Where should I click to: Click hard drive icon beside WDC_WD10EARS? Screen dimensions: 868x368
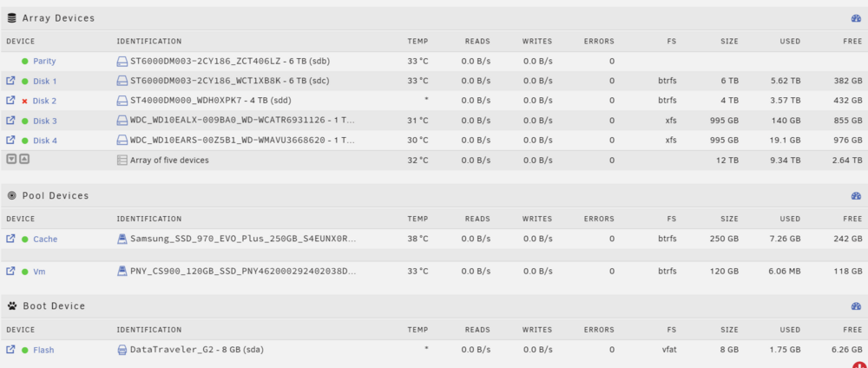coord(122,141)
